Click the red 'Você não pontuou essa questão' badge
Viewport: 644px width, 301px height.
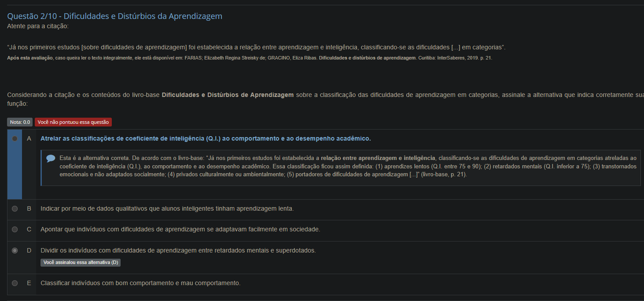(x=73, y=122)
